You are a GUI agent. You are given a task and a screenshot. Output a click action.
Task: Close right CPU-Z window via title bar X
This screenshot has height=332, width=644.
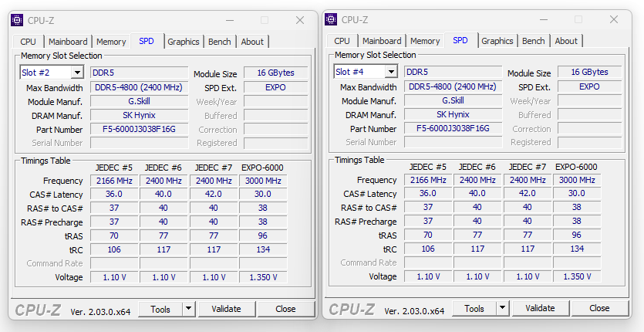614,19
